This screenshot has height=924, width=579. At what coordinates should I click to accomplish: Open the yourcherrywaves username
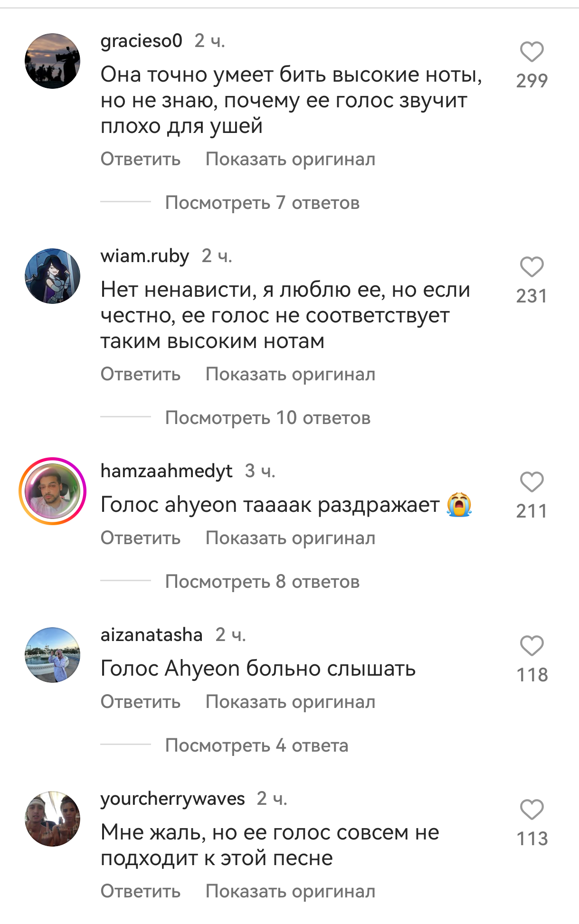172,799
